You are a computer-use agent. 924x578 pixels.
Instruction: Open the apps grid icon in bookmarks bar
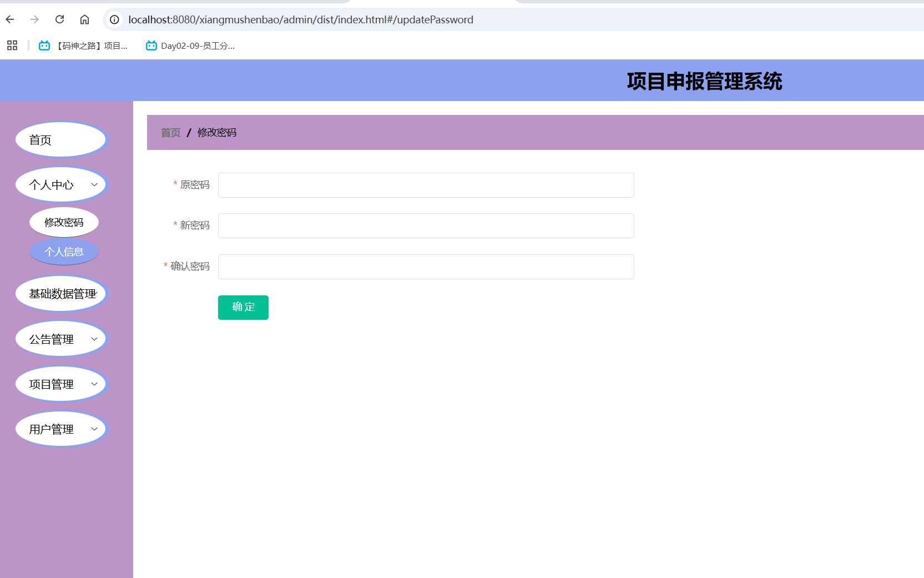[12, 46]
